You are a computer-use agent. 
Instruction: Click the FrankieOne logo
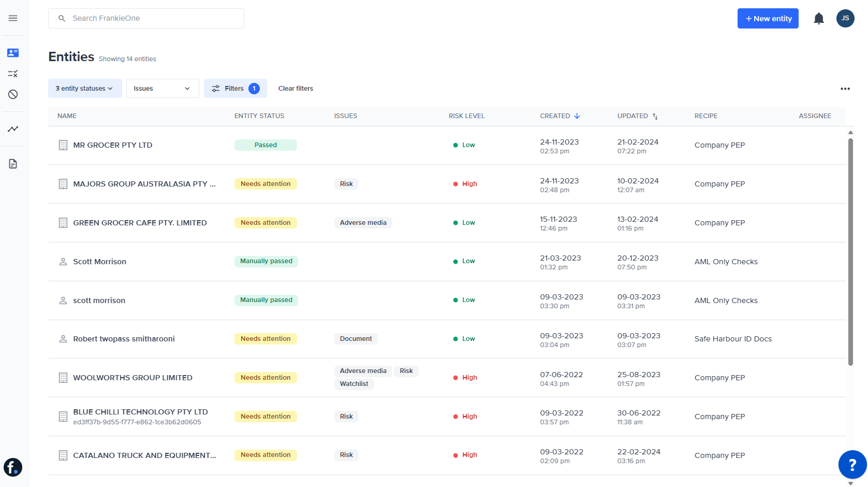point(12,467)
